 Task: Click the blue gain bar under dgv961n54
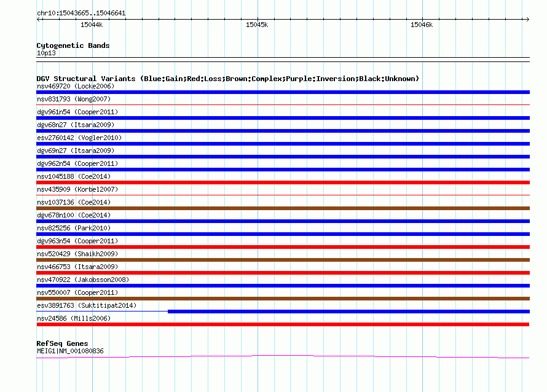[x=283, y=118]
